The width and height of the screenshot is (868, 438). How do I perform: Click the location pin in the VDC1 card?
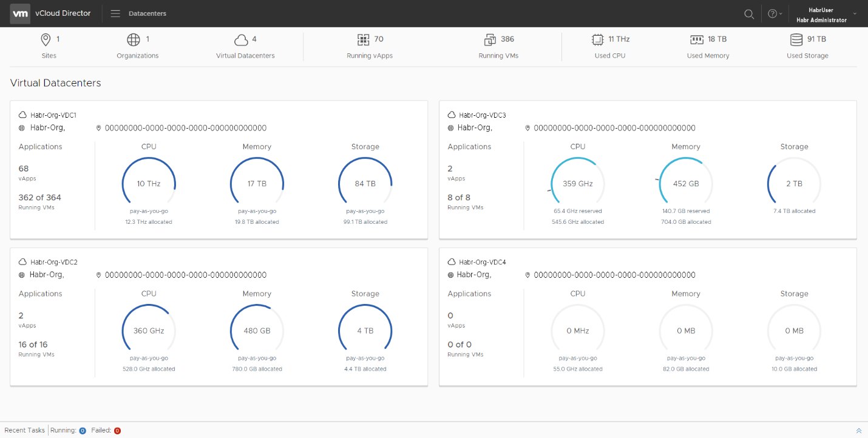[99, 128]
